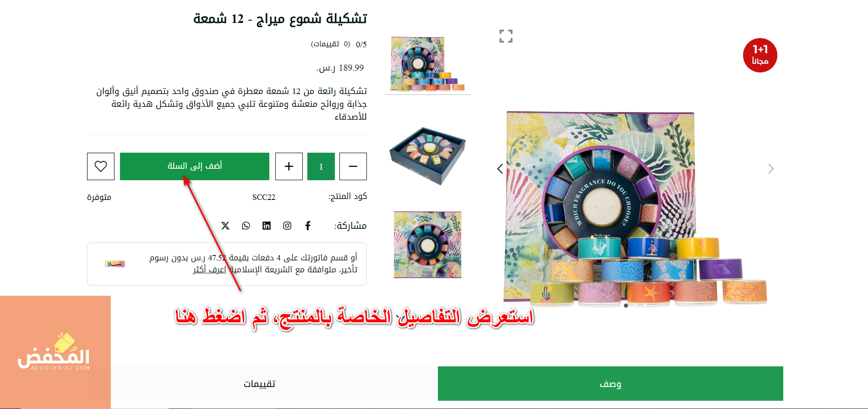
Task: Select the open navy box thumbnail
Action: 427,156
